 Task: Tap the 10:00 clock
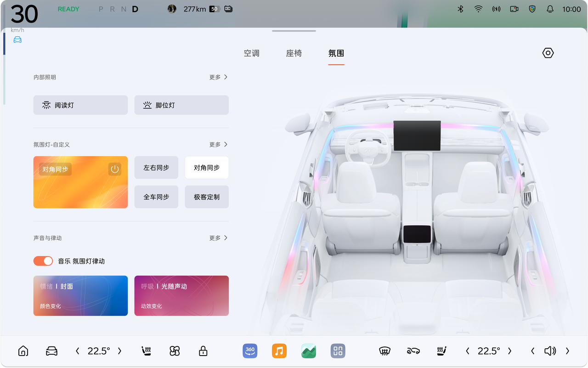(x=571, y=9)
